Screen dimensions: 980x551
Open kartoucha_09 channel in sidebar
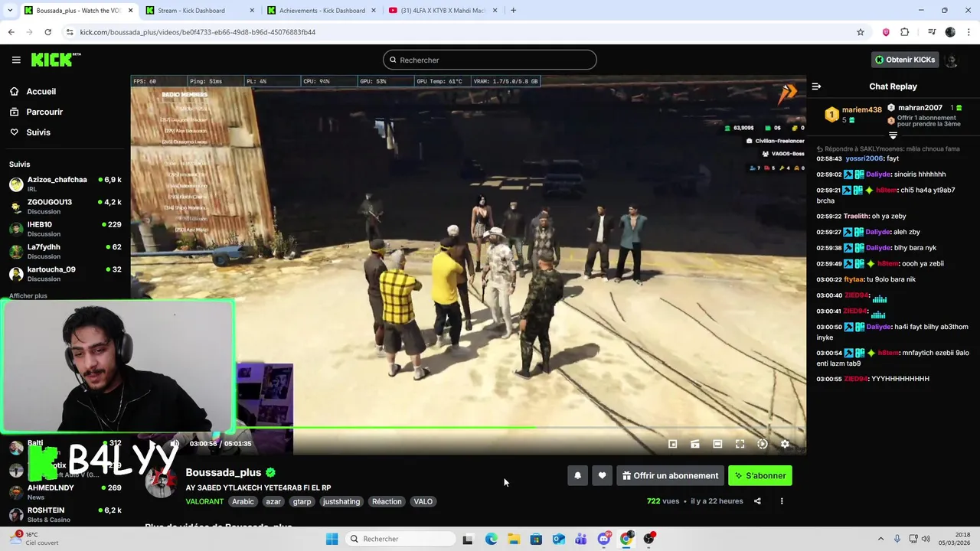click(x=65, y=274)
